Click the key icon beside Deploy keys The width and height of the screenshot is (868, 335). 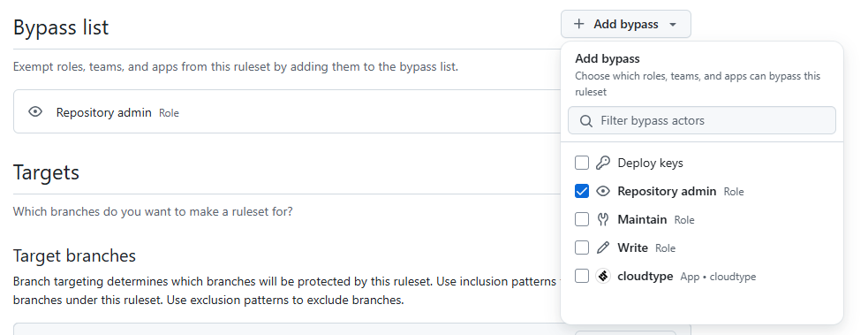click(603, 163)
